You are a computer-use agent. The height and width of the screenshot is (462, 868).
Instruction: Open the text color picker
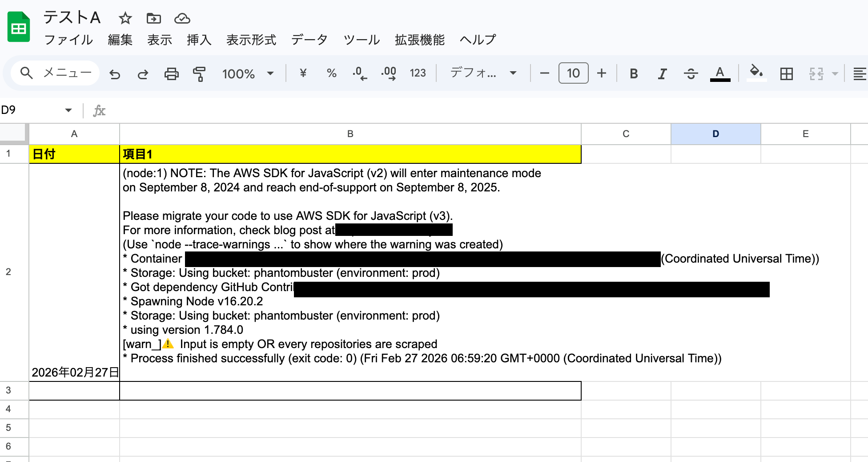pos(720,73)
